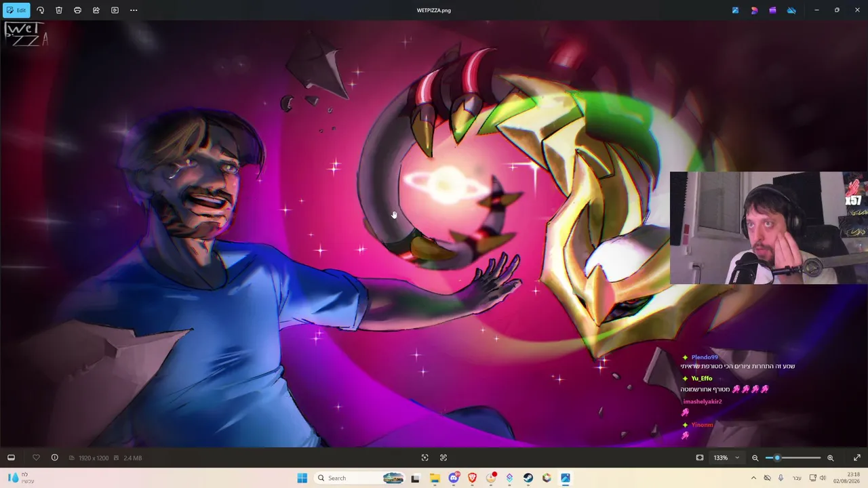This screenshot has width=868, height=488.
Task: Enter full screen with the expand arrows
Action: tap(857, 457)
